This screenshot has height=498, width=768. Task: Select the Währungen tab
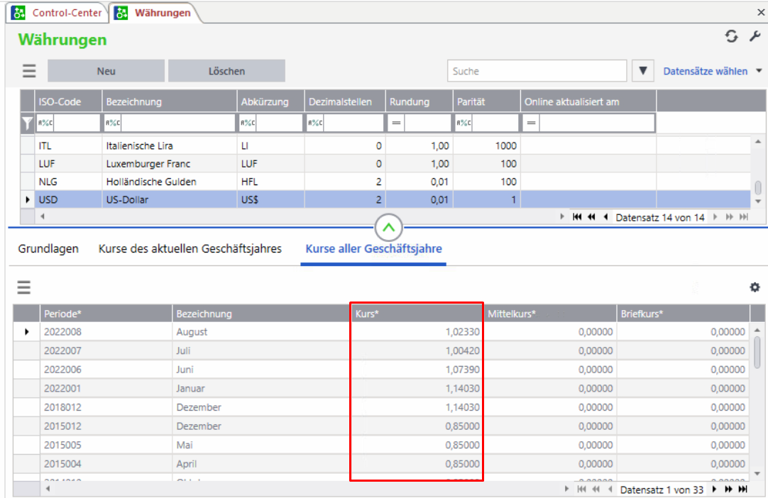[x=156, y=13]
